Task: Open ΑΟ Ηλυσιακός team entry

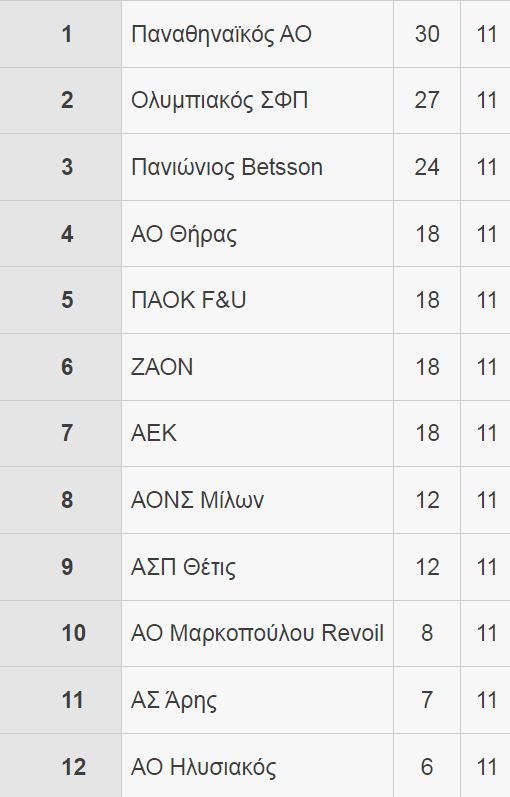Action: point(203,767)
